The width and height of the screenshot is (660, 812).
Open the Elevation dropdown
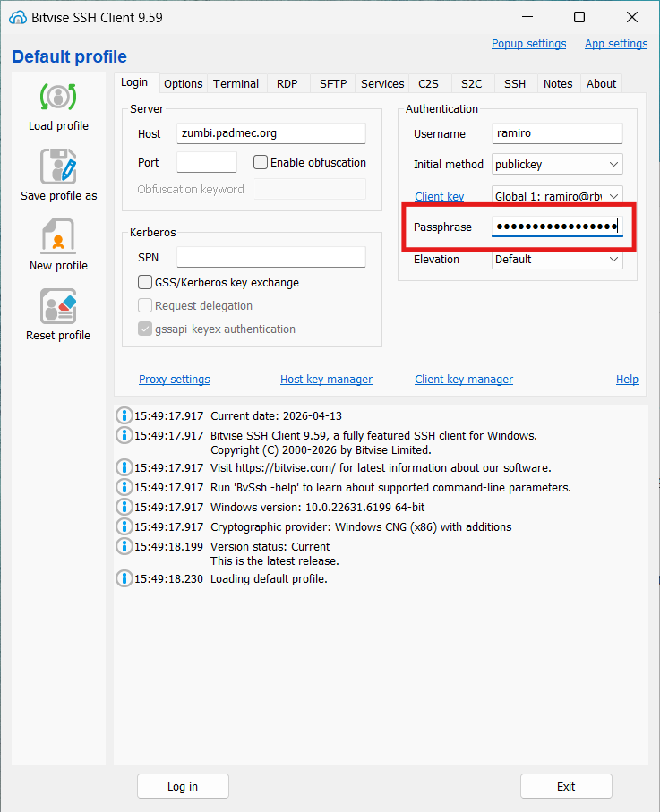click(557, 259)
